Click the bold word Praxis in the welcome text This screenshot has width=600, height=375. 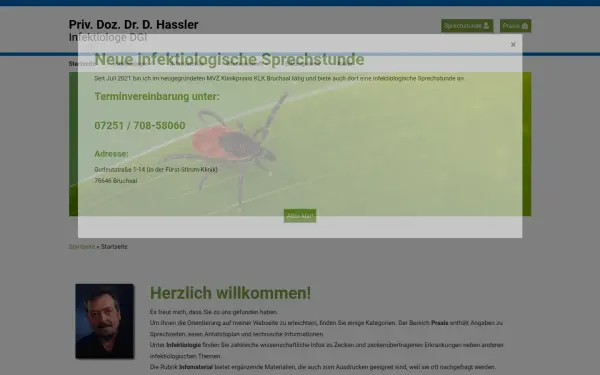pyautogui.click(x=440, y=323)
